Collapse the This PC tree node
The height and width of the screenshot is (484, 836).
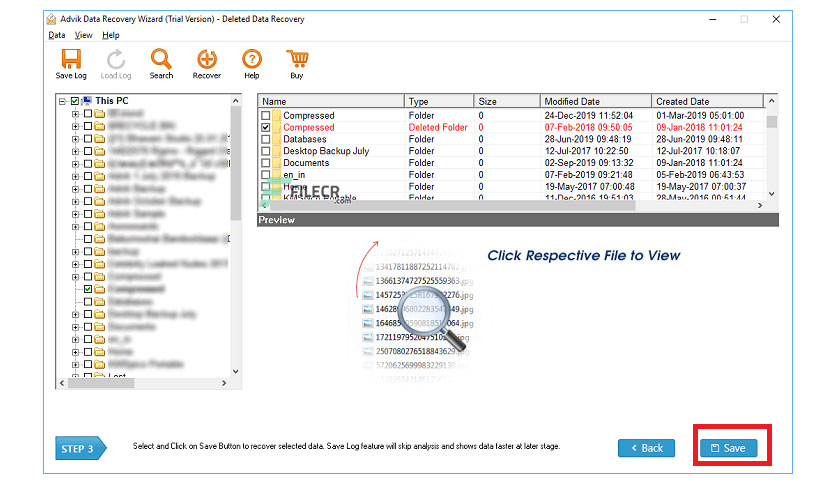[62, 101]
